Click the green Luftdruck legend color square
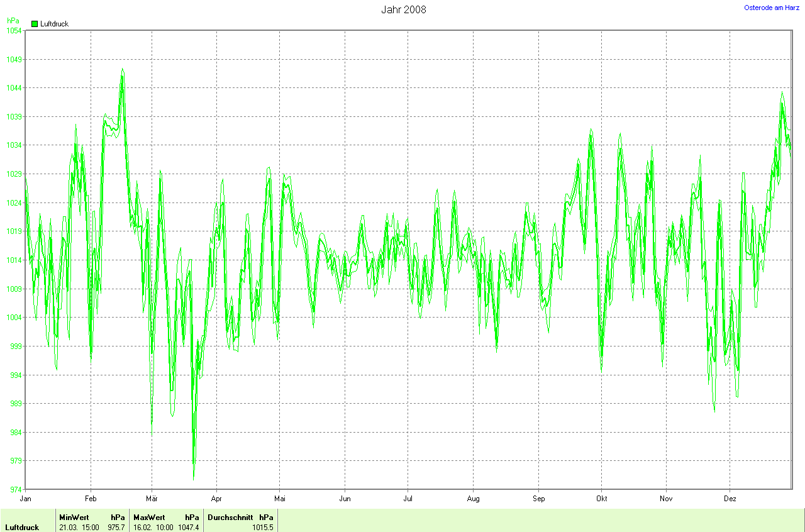 (34, 24)
